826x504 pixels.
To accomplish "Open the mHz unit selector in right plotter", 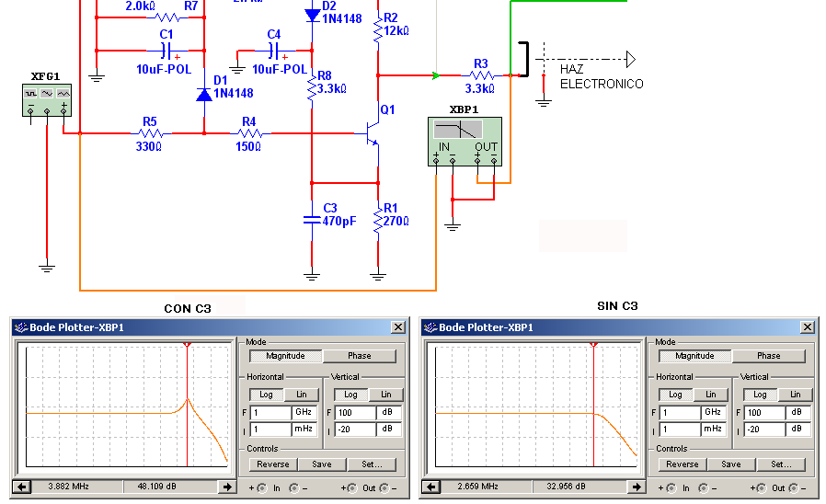I will (713, 430).
